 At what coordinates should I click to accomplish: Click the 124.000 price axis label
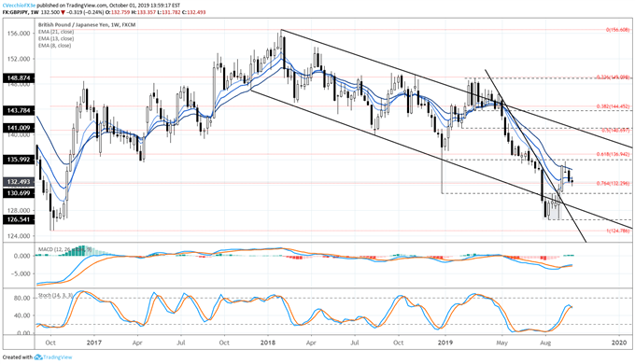click(19, 236)
